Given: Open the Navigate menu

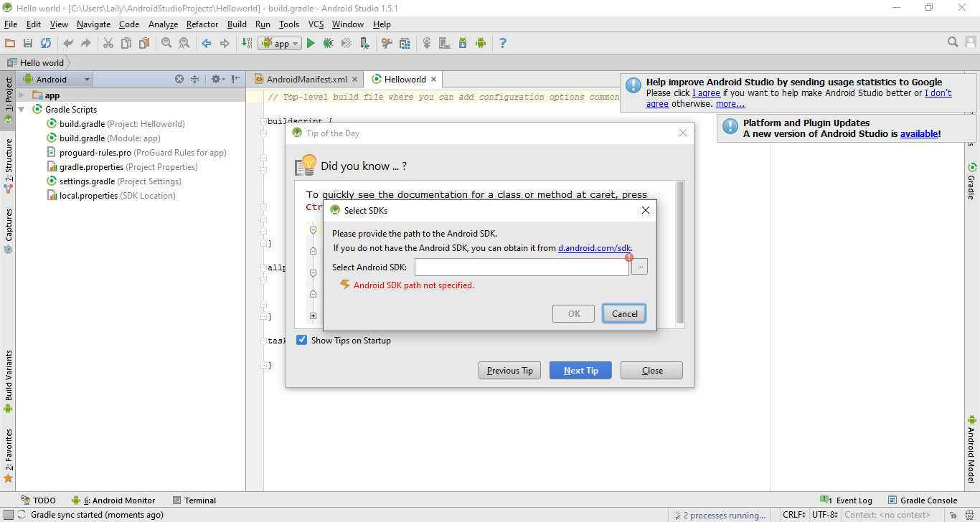Looking at the screenshot, I should pyautogui.click(x=94, y=24).
